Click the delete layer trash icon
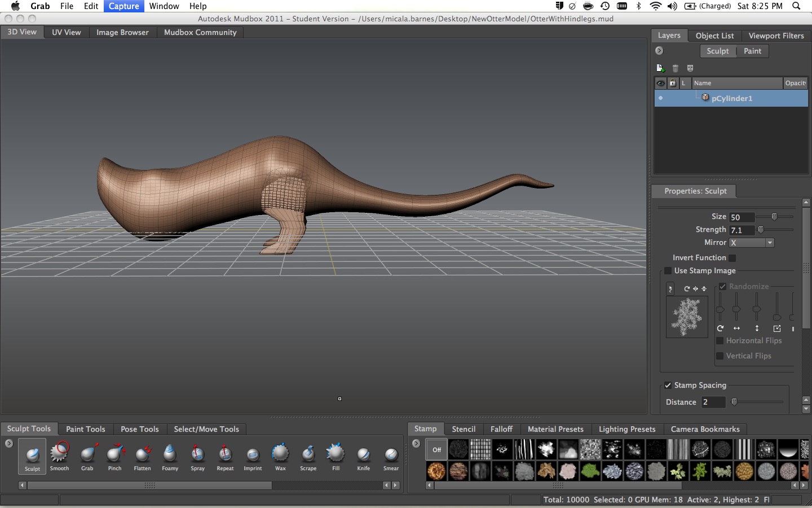This screenshot has height=508, width=812. point(675,68)
